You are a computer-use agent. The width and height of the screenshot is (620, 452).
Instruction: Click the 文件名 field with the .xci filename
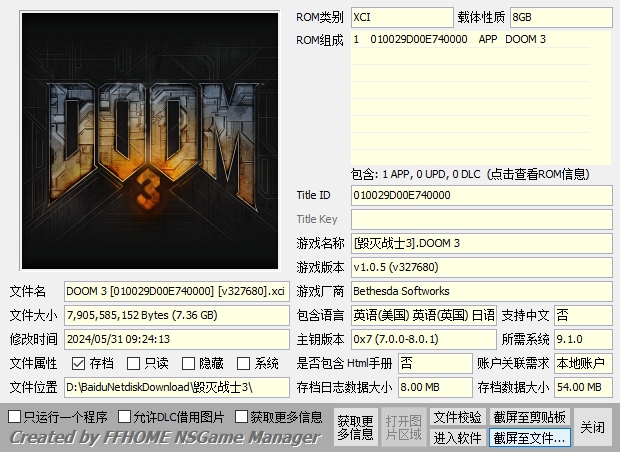pos(176,291)
